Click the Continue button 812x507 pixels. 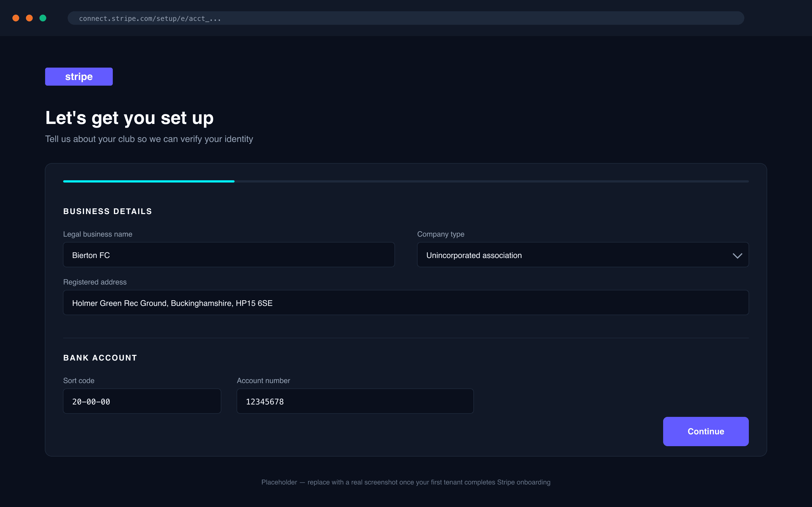coord(706,432)
